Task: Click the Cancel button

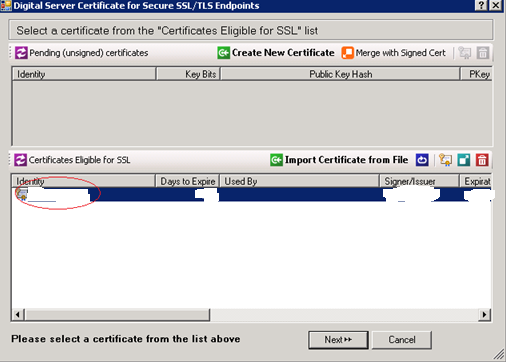Action: [402, 340]
